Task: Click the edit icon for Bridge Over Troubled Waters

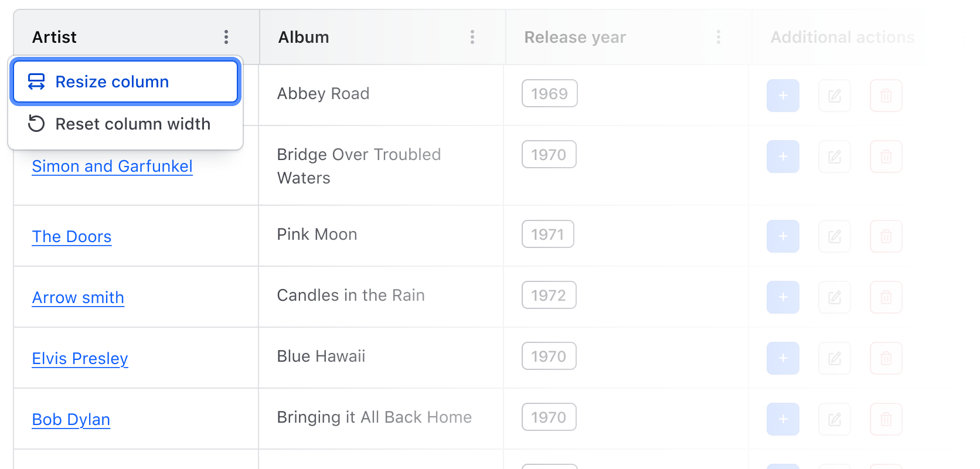Action: tap(834, 157)
